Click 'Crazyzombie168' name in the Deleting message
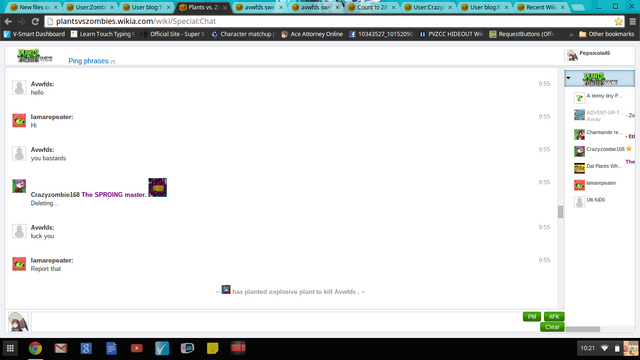 tap(55, 195)
